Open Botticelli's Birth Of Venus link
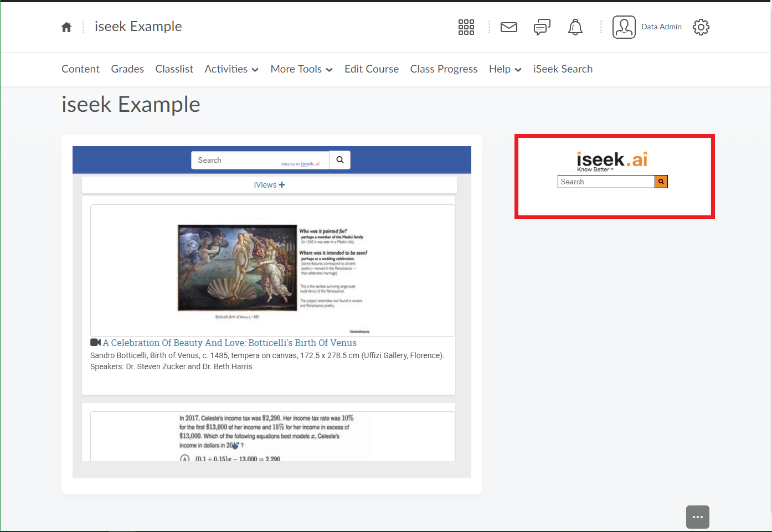 pos(229,343)
